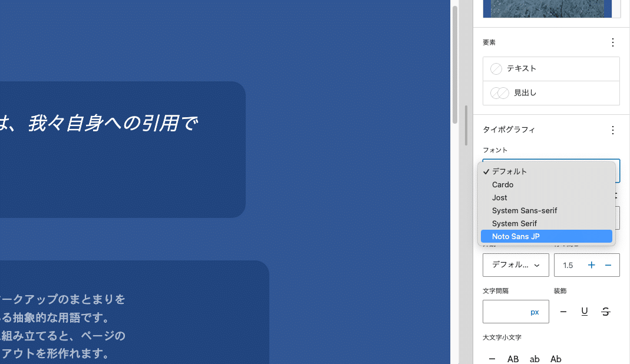
Task: Select Noto Sans JP from font list
Action: coord(516,236)
